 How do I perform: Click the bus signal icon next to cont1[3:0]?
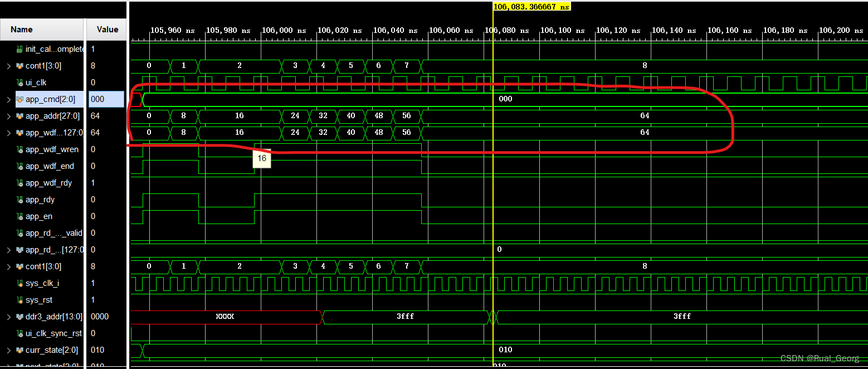18,66
